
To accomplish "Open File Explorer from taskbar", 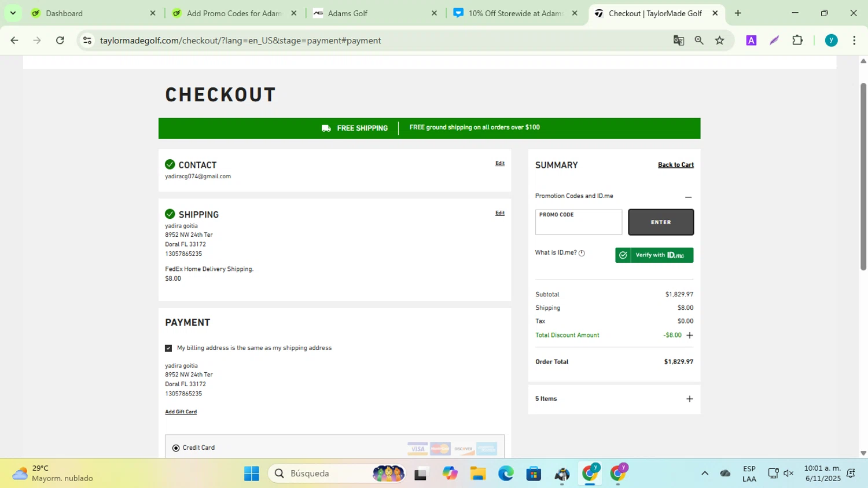I will (x=478, y=474).
